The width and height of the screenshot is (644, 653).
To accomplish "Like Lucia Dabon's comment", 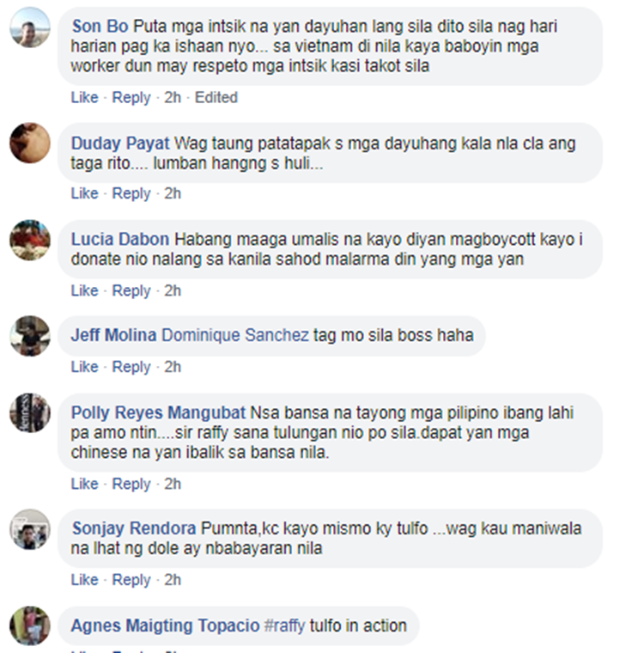I will [84, 290].
